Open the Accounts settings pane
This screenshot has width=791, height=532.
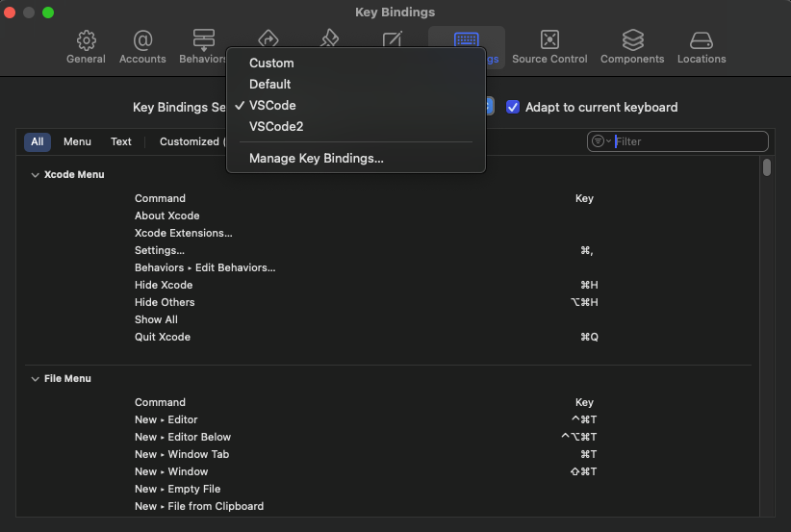[x=142, y=47]
